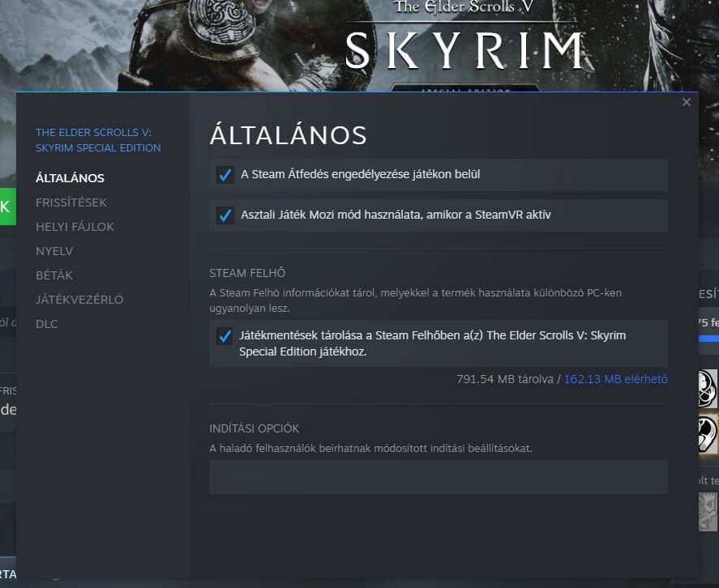Open the HELYI FÁJLOK section
The height and width of the screenshot is (588, 719).
pos(75,227)
